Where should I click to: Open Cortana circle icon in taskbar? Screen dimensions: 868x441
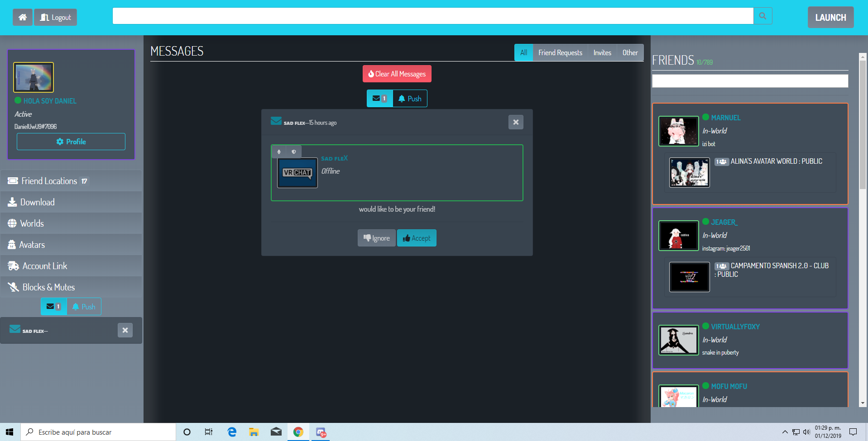tap(187, 432)
